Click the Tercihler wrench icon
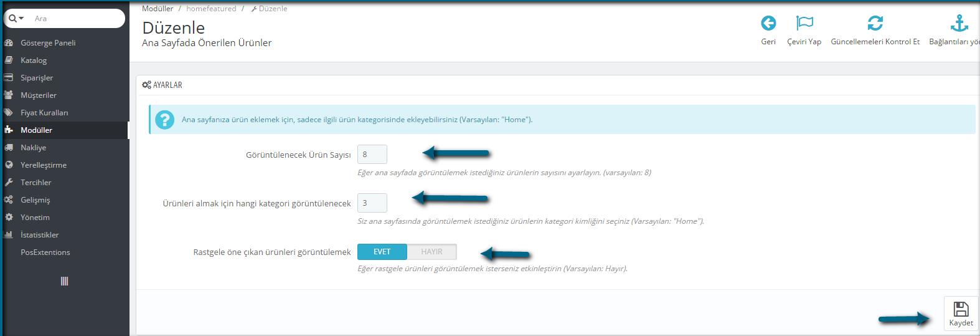980x336 pixels. pyautogui.click(x=9, y=183)
